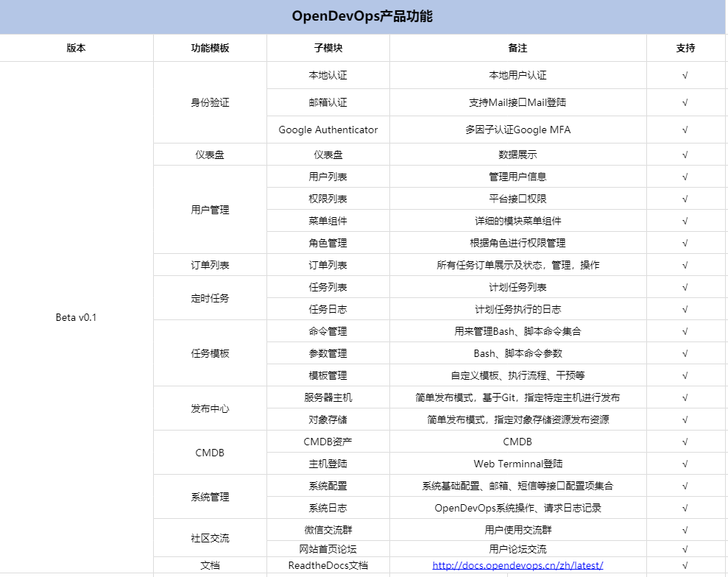
Task: Click the 参数管理 submodule cell
Action: click(x=328, y=353)
